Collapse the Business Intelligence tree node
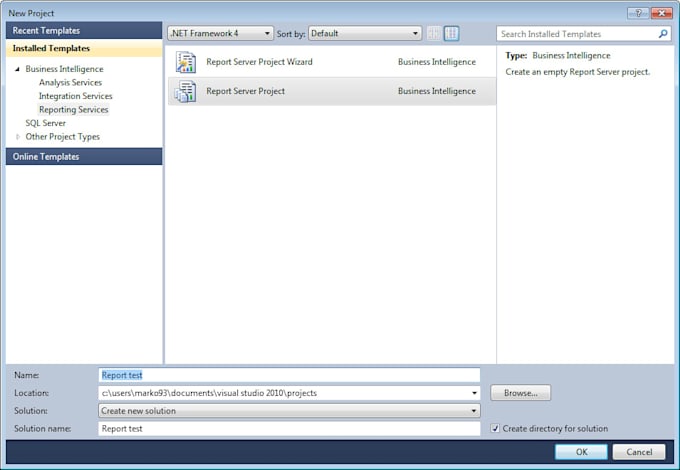 [x=17, y=69]
